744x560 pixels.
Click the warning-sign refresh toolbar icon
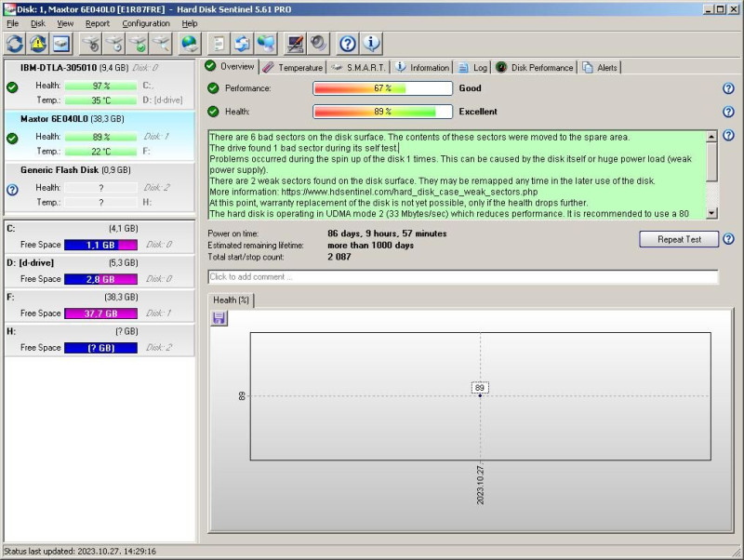(38, 44)
